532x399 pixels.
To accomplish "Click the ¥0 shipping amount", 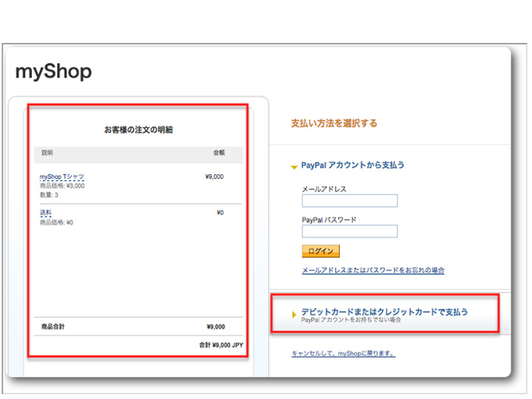I will (x=220, y=213).
